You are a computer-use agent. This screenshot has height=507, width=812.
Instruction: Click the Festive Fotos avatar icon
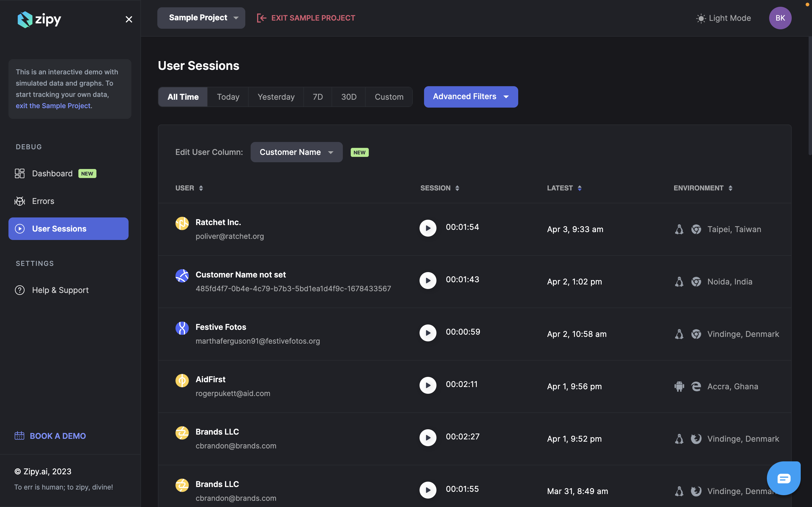point(182,328)
